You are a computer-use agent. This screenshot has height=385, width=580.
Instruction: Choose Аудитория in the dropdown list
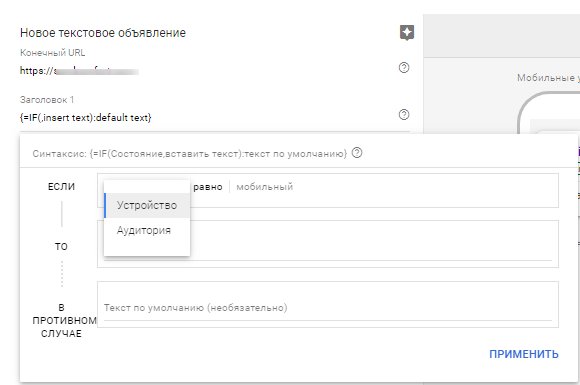(147, 230)
